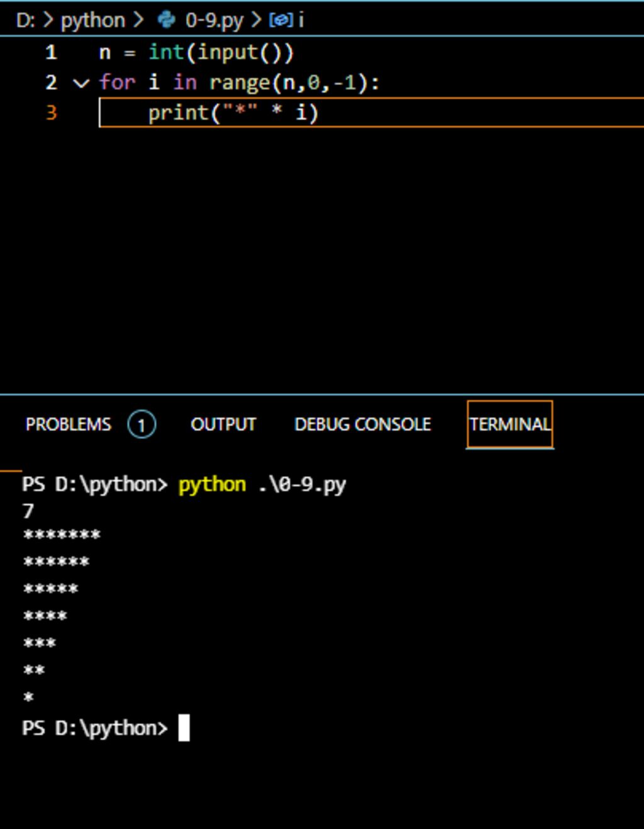Select the "i" symbol breadcrumb text

301,20
